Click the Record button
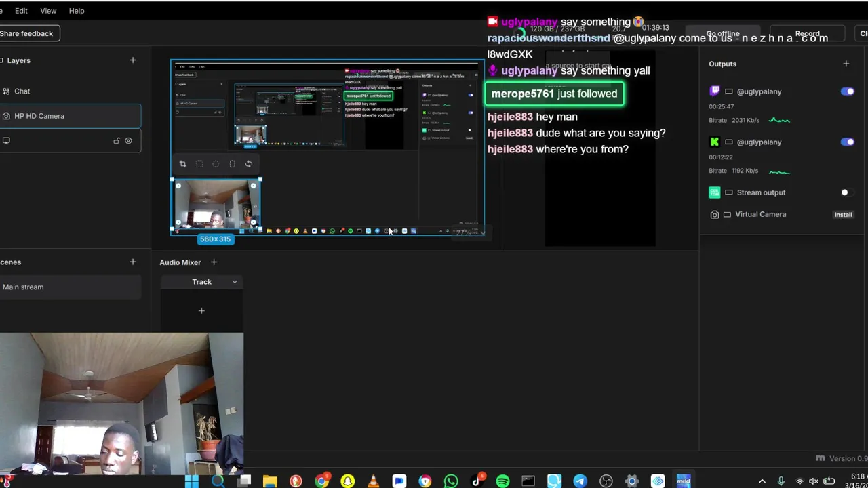Image resolution: width=868 pixels, height=488 pixels. click(807, 33)
